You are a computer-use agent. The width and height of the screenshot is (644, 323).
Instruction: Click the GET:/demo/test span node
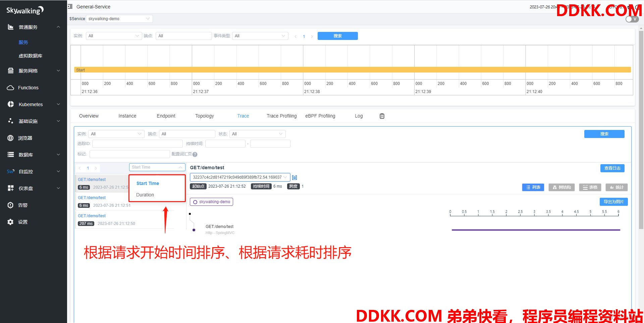(x=219, y=227)
